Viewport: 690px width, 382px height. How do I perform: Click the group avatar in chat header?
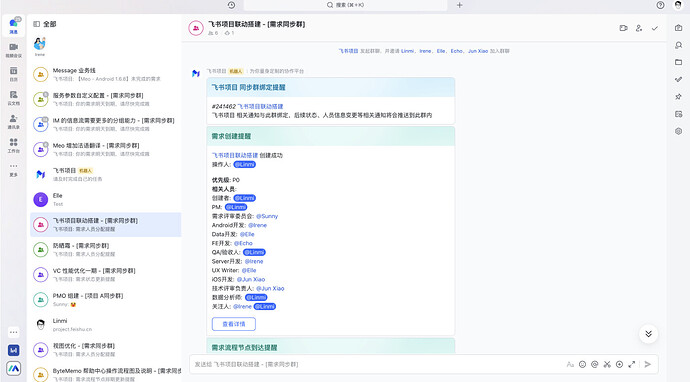(196, 28)
